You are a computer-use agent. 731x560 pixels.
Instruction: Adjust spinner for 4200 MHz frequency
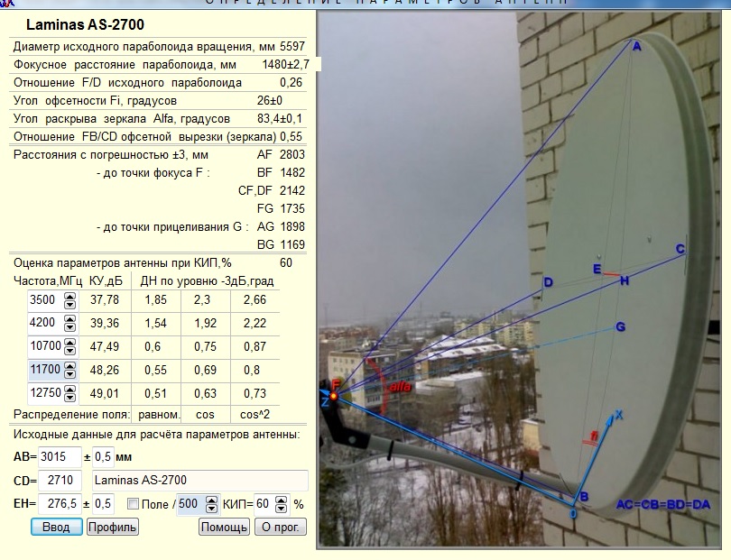69,323
